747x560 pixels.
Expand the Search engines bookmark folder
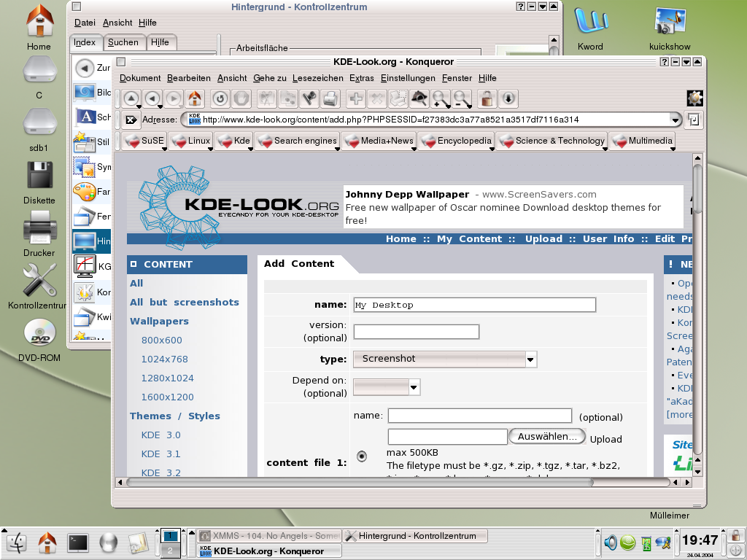point(298,141)
